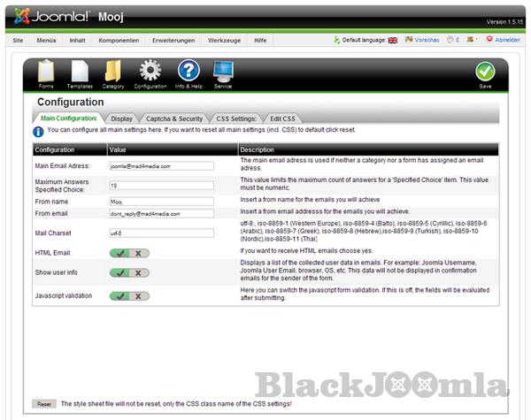
Task: Open the Templates icon
Action: [79, 72]
